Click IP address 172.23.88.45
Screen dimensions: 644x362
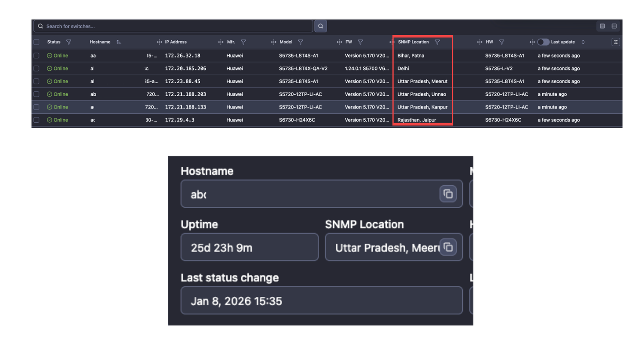(182, 81)
